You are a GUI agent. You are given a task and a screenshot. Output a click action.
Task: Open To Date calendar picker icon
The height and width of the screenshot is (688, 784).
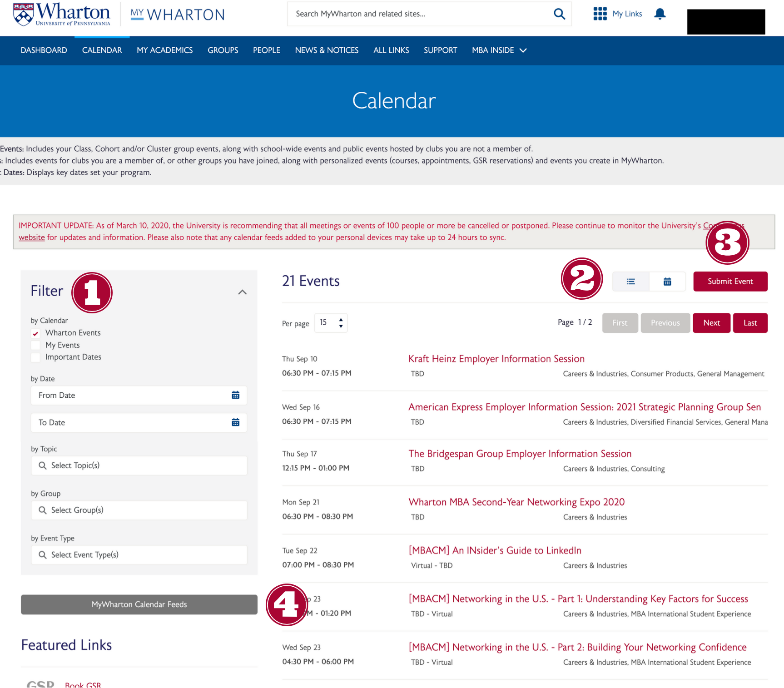pyautogui.click(x=235, y=422)
